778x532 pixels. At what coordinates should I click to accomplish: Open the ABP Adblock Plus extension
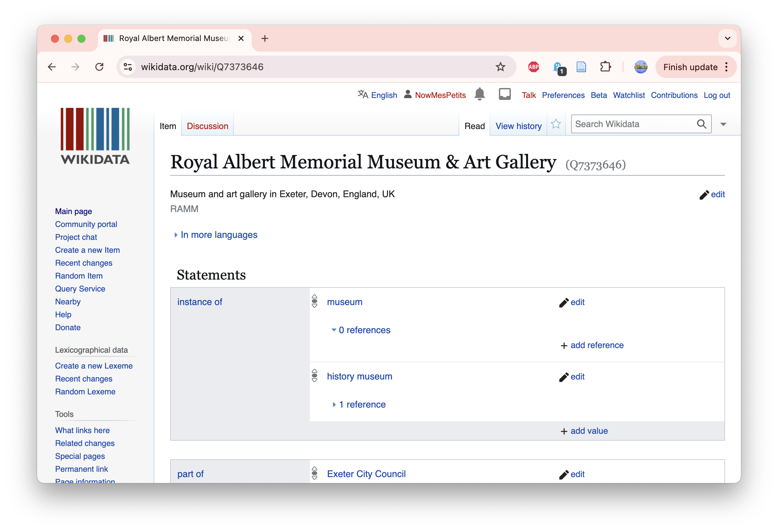click(x=533, y=67)
